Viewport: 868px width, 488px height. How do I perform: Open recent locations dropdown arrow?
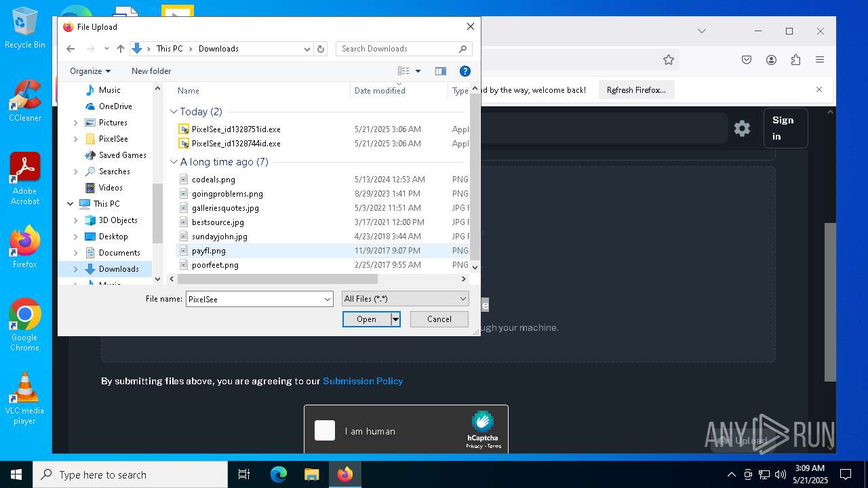coord(106,49)
